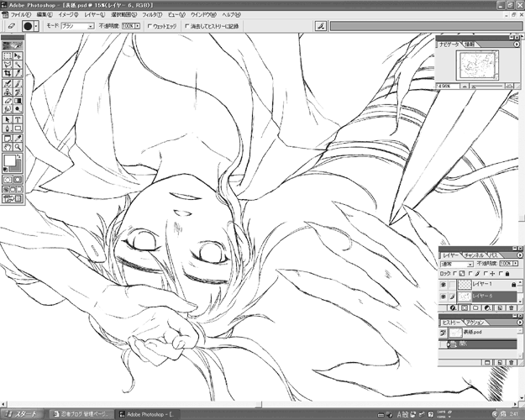Image resolution: width=525 pixels, height=420 pixels.
Task: Switch to Quick Mask mode
Action: point(18,180)
